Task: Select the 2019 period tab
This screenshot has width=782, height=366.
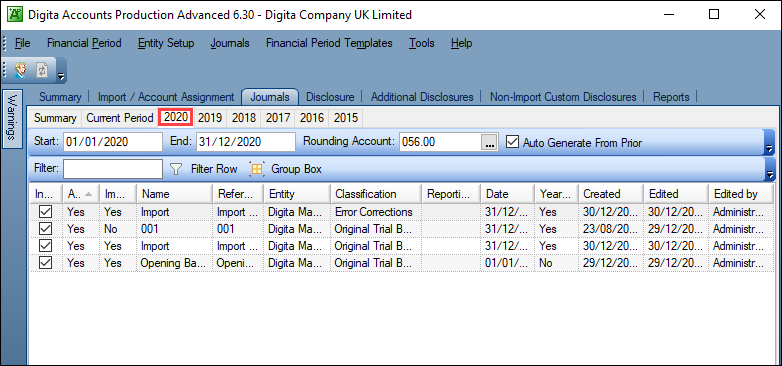Action: pyautogui.click(x=210, y=118)
